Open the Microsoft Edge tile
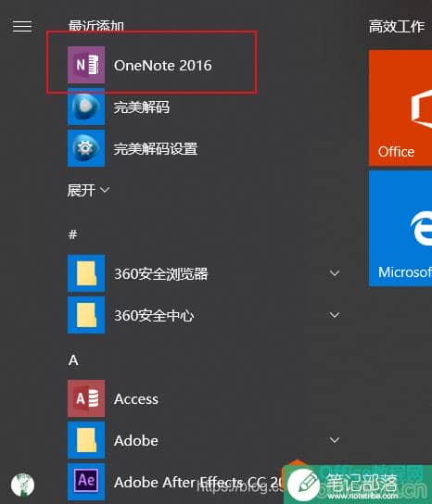The image size is (432, 504). pyautogui.click(x=400, y=228)
